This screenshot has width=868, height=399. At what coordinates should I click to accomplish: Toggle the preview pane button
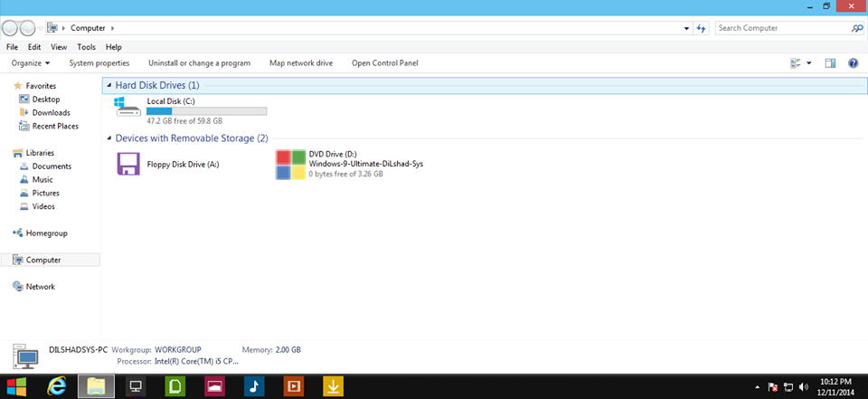pyautogui.click(x=830, y=63)
